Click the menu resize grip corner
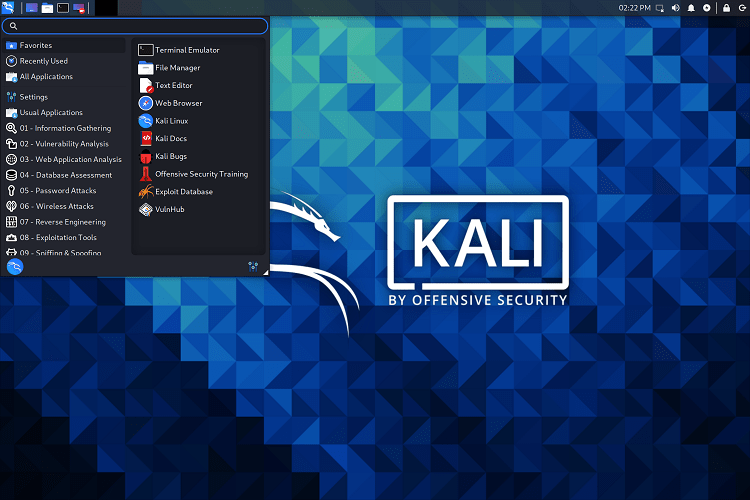 [265, 272]
